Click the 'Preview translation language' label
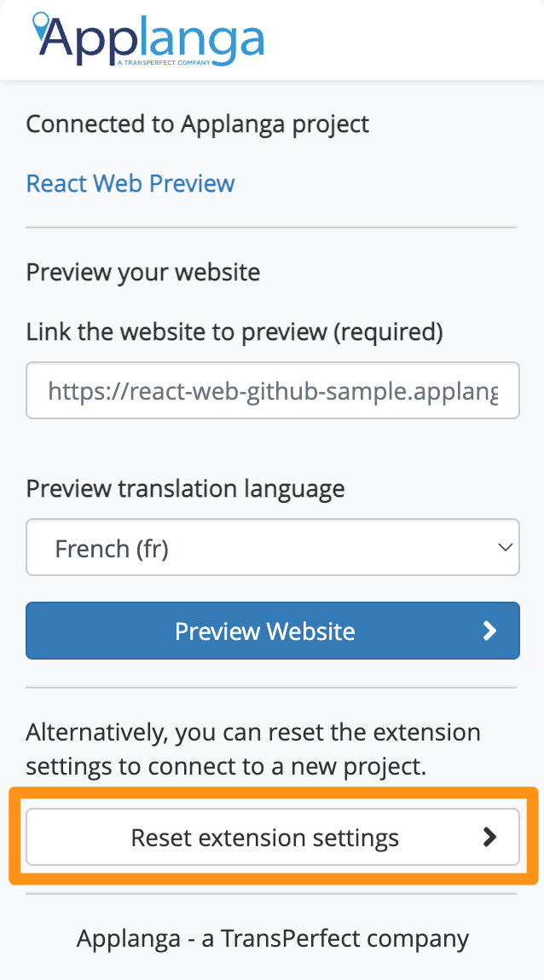 [185, 488]
